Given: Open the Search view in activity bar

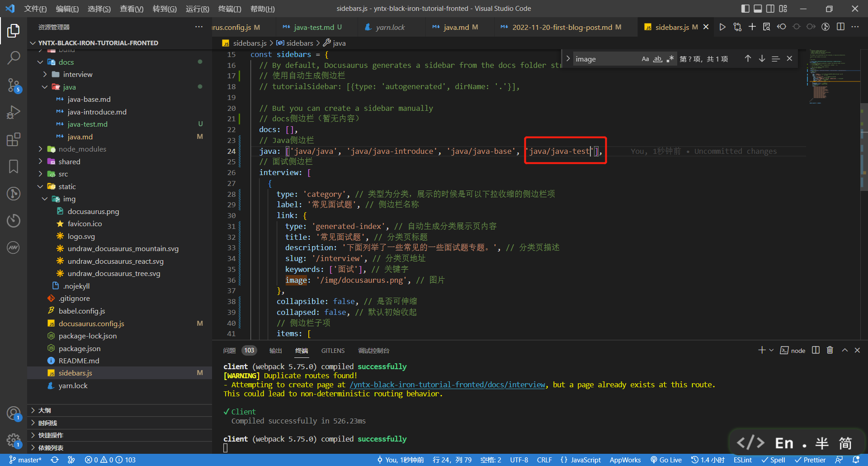Looking at the screenshot, I should tap(14, 57).
